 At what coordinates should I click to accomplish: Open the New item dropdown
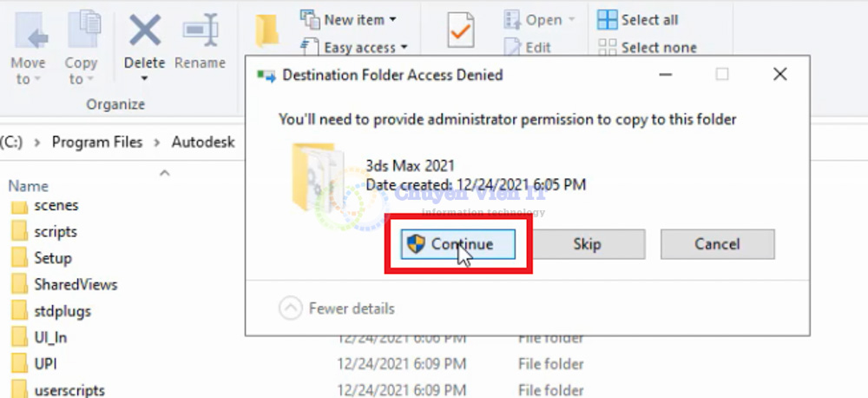click(x=348, y=19)
